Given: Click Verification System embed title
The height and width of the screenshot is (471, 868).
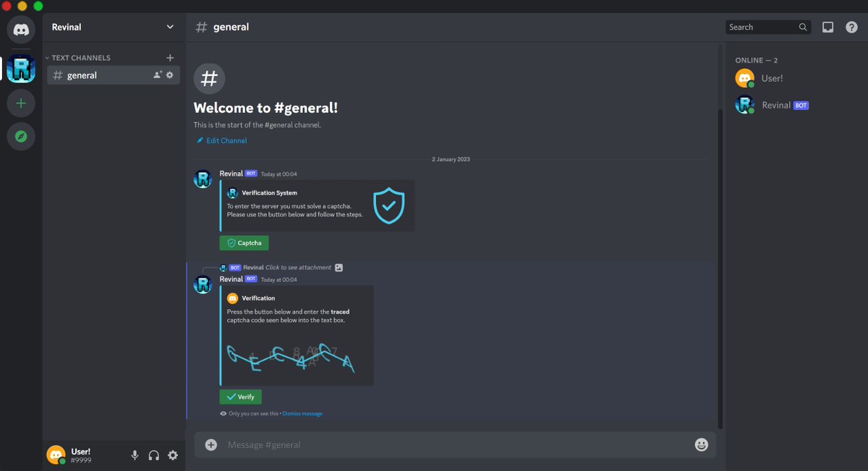Looking at the screenshot, I should [269, 193].
